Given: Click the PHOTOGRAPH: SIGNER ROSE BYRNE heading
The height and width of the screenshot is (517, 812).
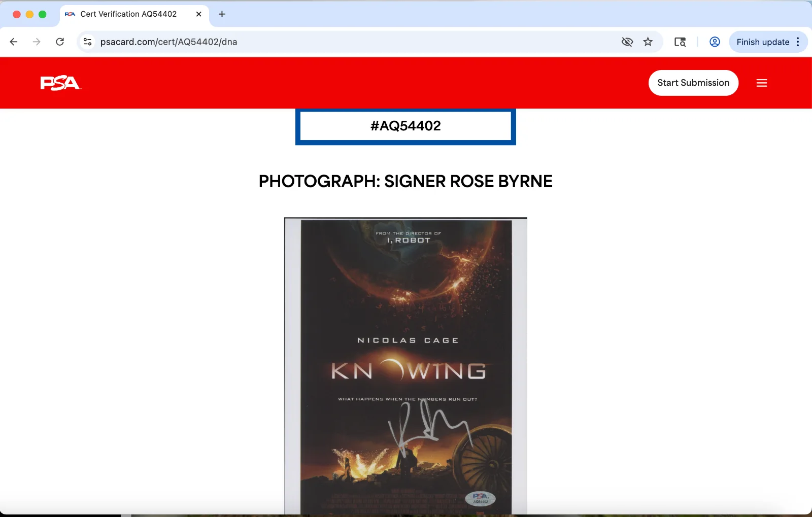Looking at the screenshot, I should coord(405,181).
